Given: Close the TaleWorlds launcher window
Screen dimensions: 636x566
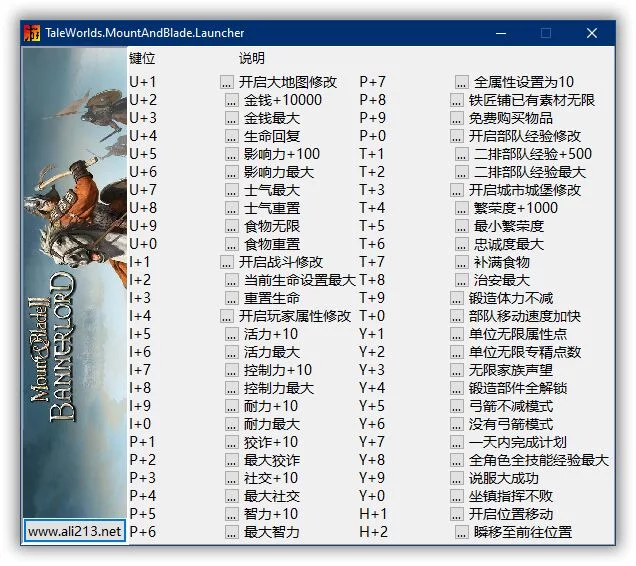Looking at the screenshot, I should point(592,33).
